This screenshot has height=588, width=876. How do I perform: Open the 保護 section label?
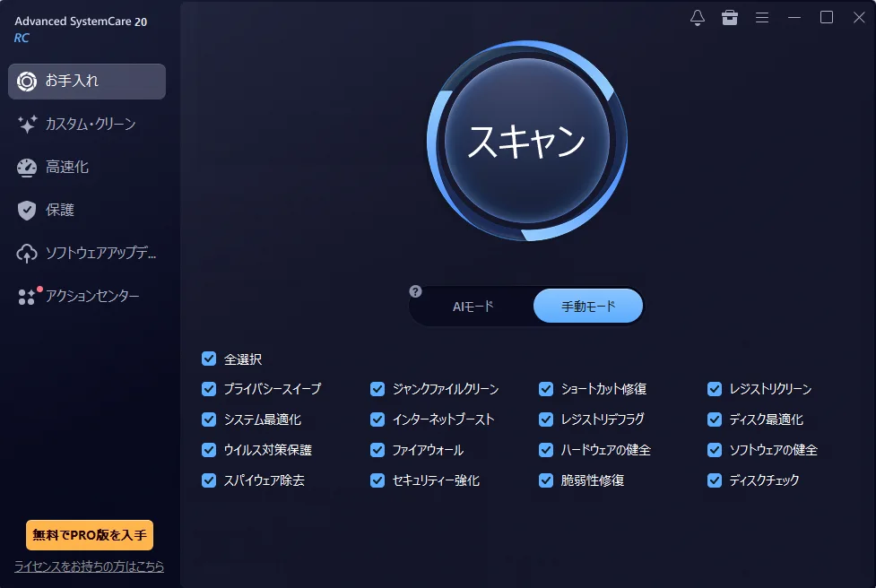pyautogui.click(x=60, y=210)
